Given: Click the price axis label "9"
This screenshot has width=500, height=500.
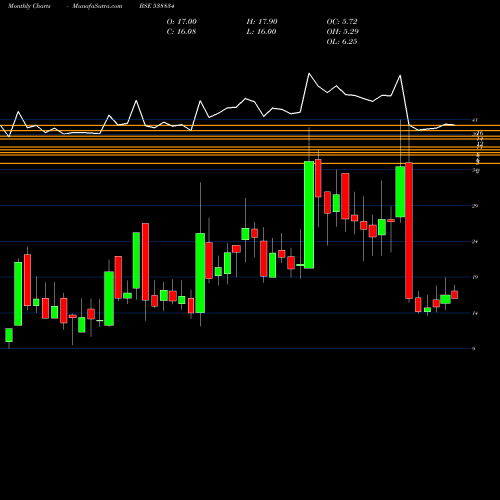Looking at the screenshot, I should pos(474,349).
